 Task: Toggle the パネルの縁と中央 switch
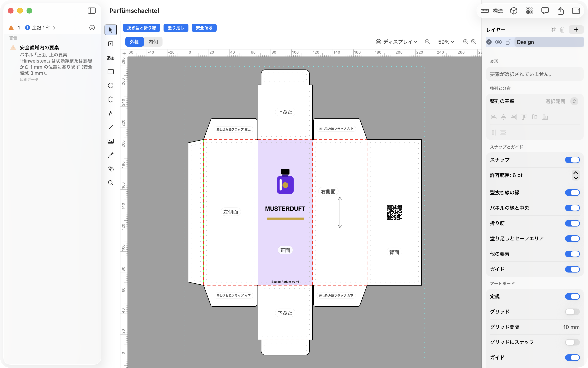click(572, 208)
